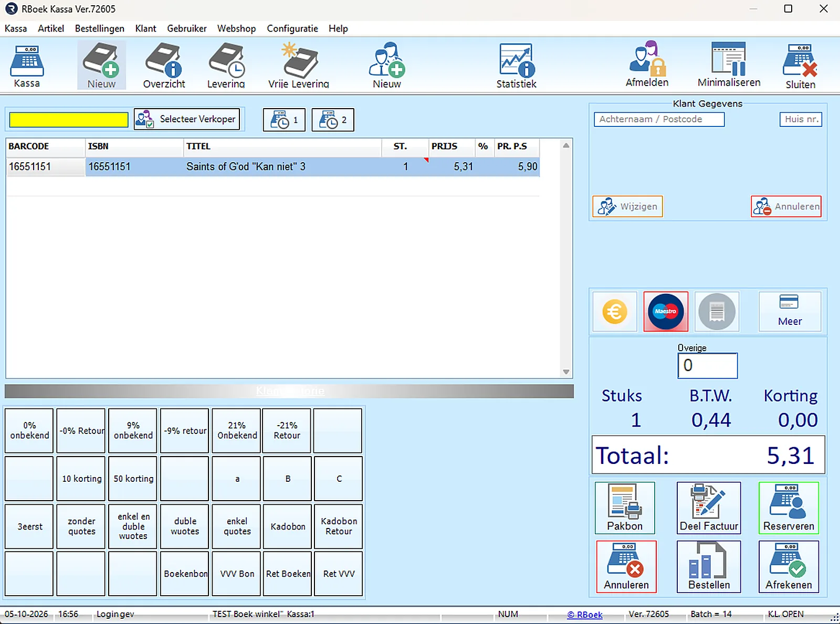
Task: Open the Statistiek chart icon
Action: tap(517, 66)
